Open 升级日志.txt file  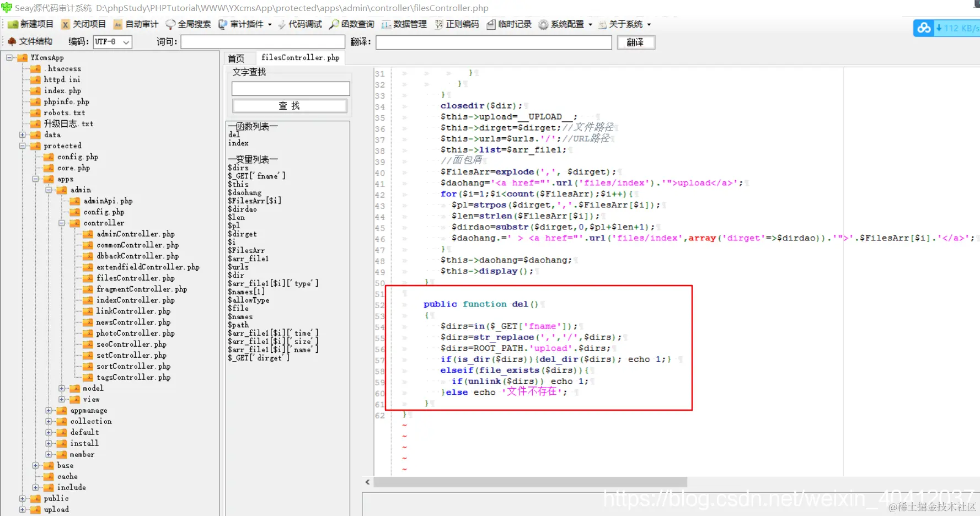pos(68,123)
